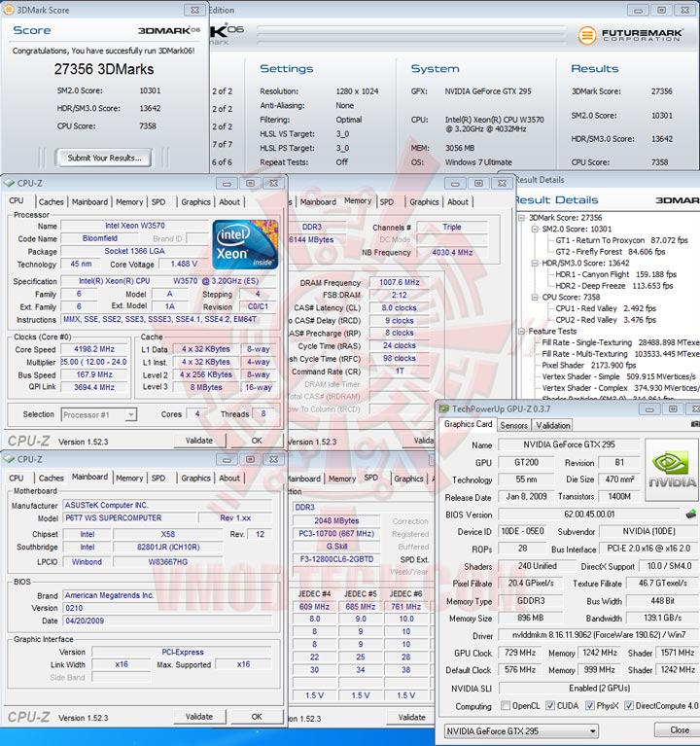This screenshot has height=746, width=700.
Task: Minimize the 3DMark06 main window
Action: click(638, 10)
